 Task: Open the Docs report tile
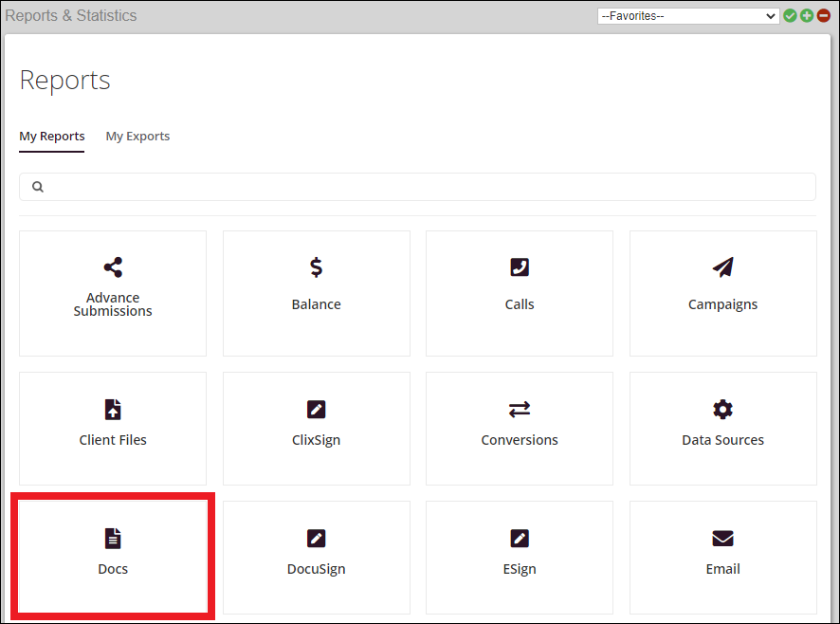click(112, 555)
